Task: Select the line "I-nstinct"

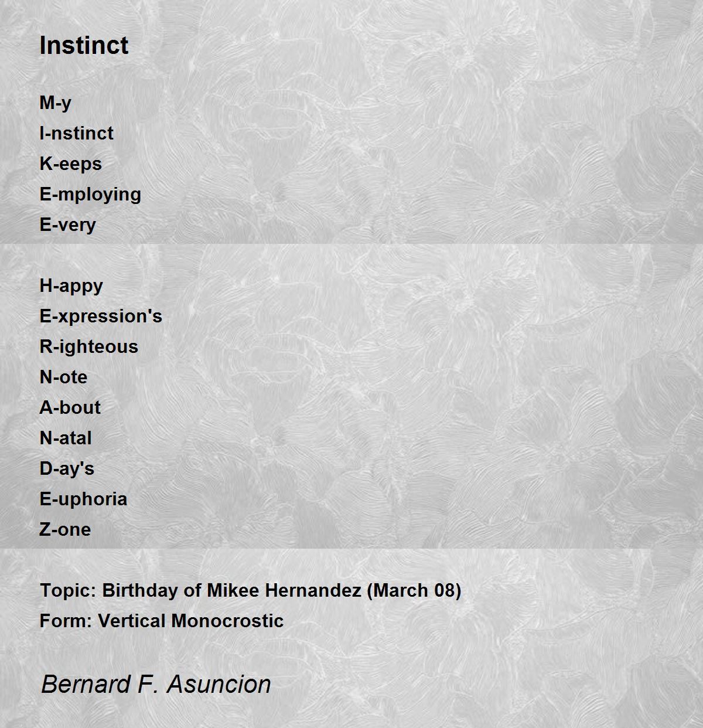Action: click(76, 133)
